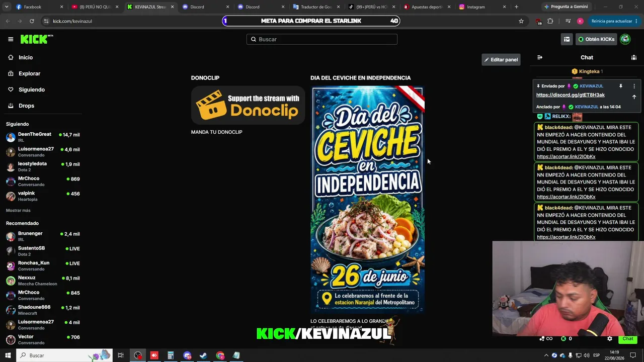
Task: Open Discord from the taskbar
Action: 187,355
